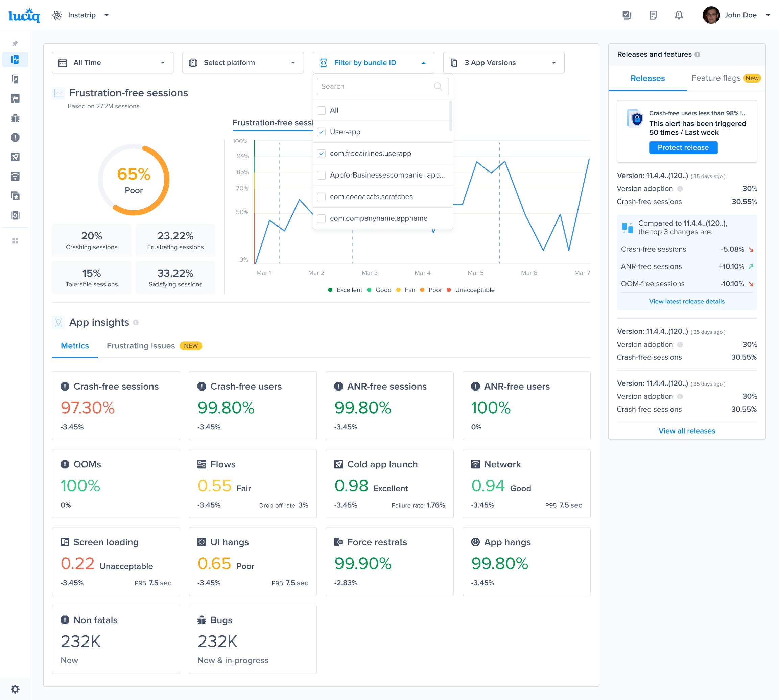Click the pin icon in sidebar
The image size is (779, 700).
tap(15, 43)
